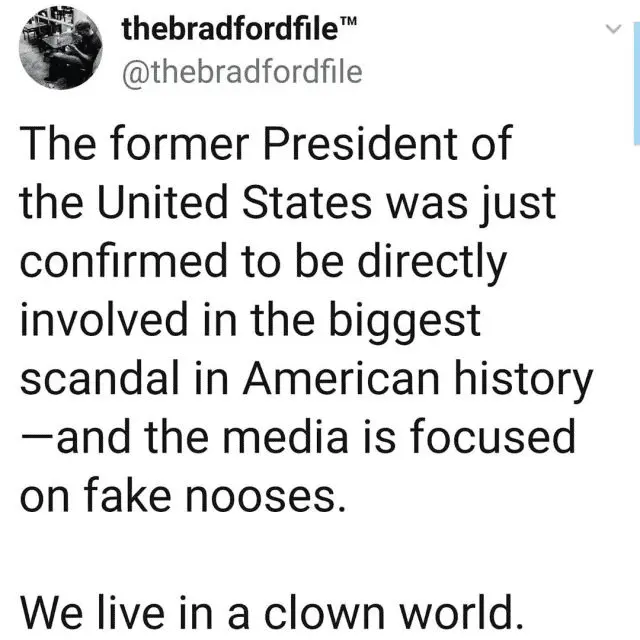The height and width of the screenshot is (640, 640).
Task: Expand the tweet options chevron
Action: [615, 31]
